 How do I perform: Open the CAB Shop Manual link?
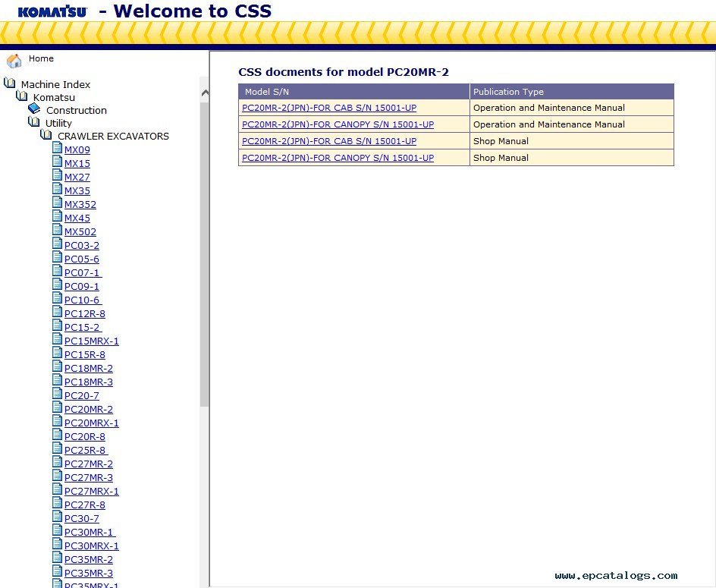point(329,141)
